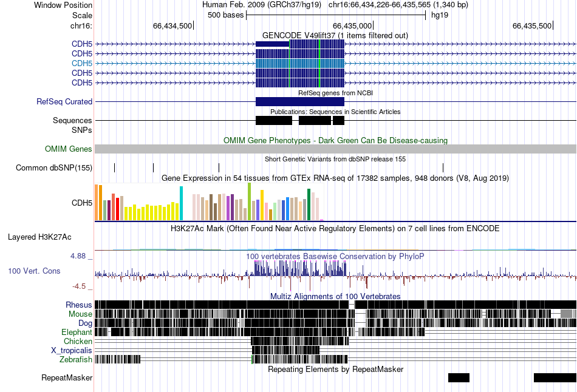The image size is (577, 392).
Task: Click the Scale row label
Action: click(82, 15)
